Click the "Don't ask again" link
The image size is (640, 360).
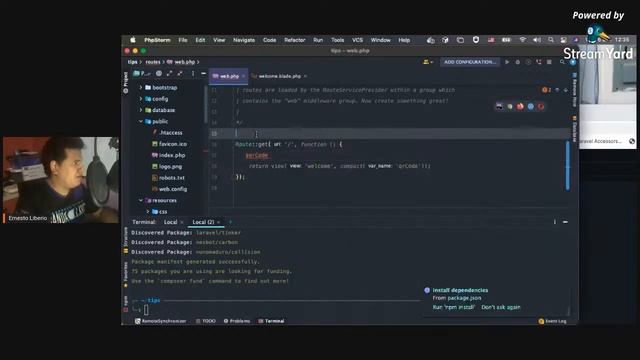pos(501,307)
